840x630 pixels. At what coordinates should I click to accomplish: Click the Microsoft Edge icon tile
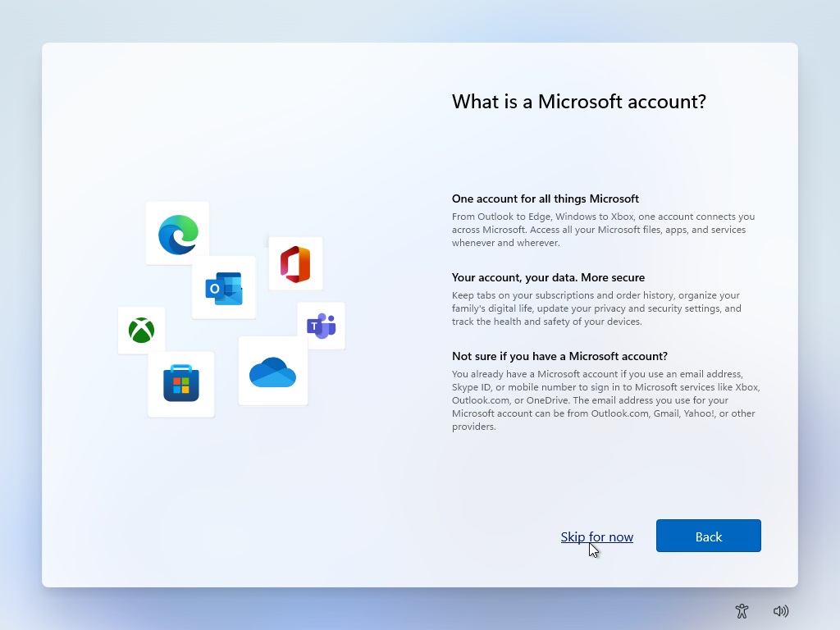pyautogui.click(x=177, y=233)
